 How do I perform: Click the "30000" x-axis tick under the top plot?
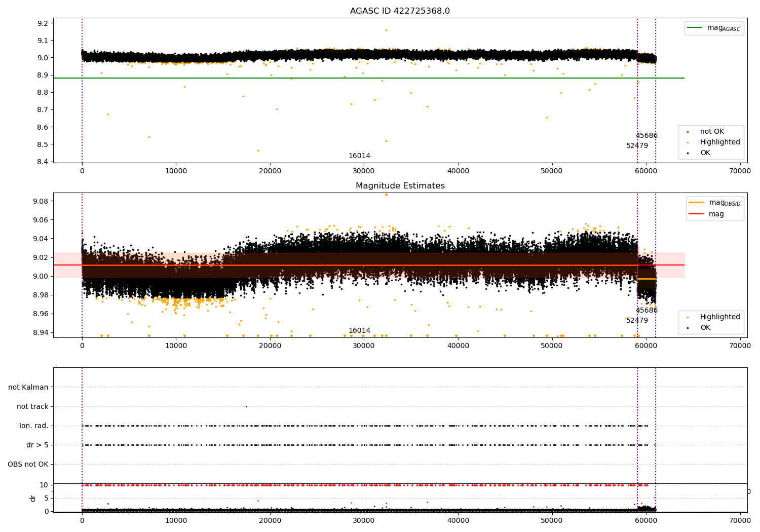364,171
